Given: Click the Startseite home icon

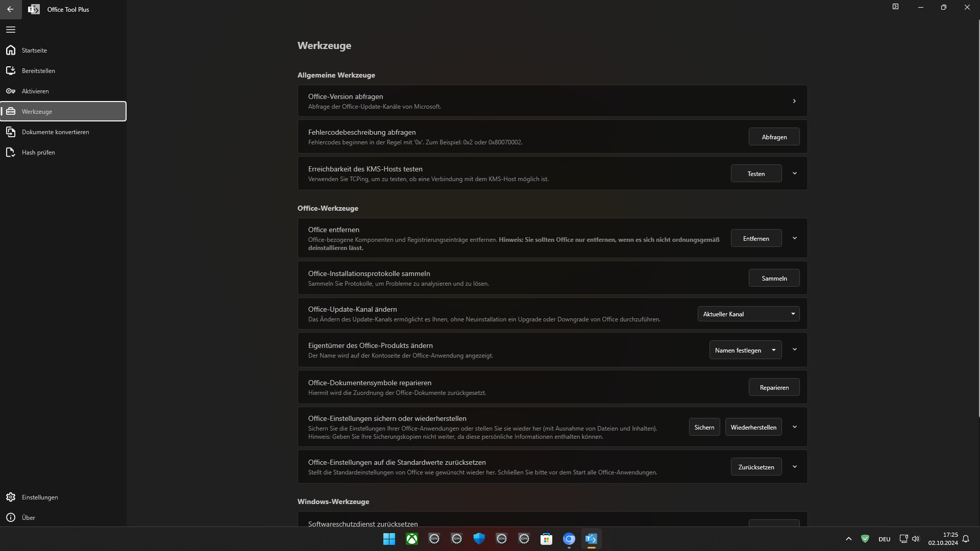Looking at the screenshot, I should (x=11, y=50).
